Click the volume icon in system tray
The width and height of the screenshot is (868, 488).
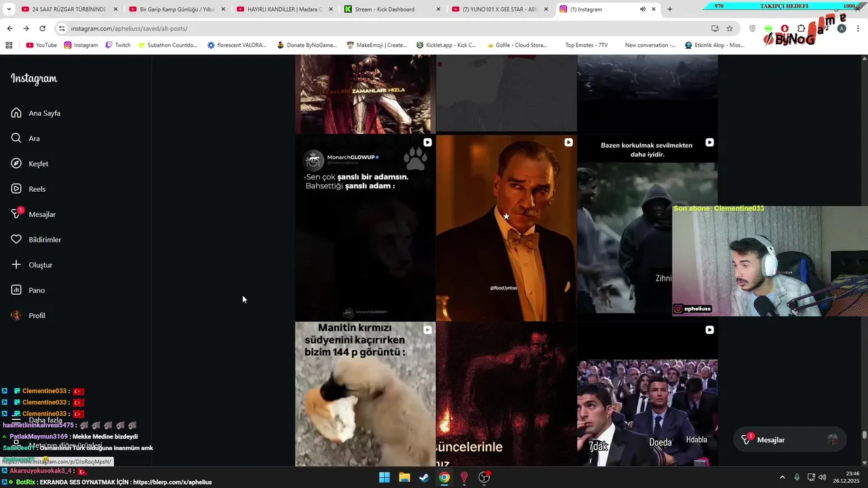click(x=822, y=477)
